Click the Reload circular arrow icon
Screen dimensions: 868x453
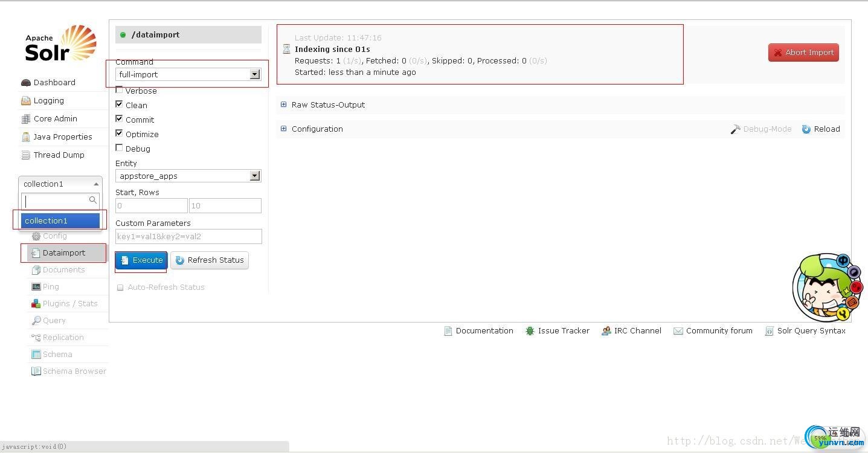806,129
